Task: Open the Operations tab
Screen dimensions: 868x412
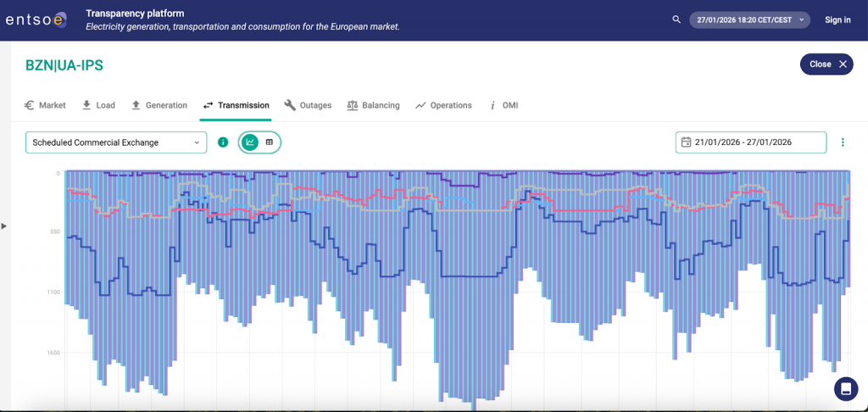Action: pyautogui.click(x=443, y=105)
